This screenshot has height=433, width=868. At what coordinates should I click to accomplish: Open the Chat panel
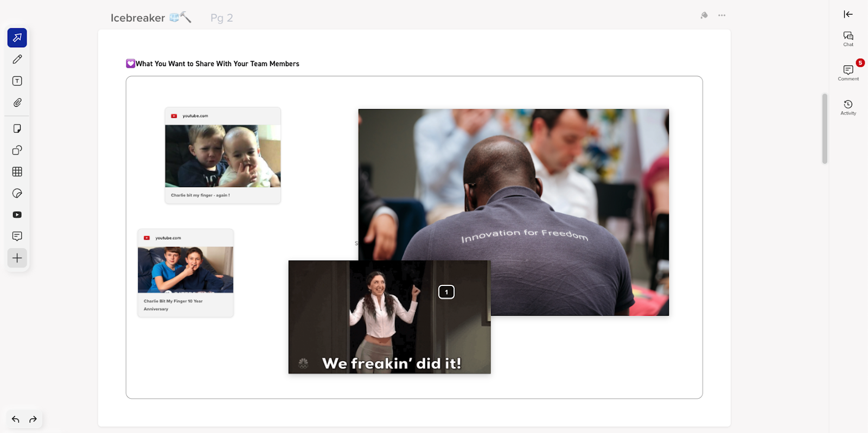point(848,39)
